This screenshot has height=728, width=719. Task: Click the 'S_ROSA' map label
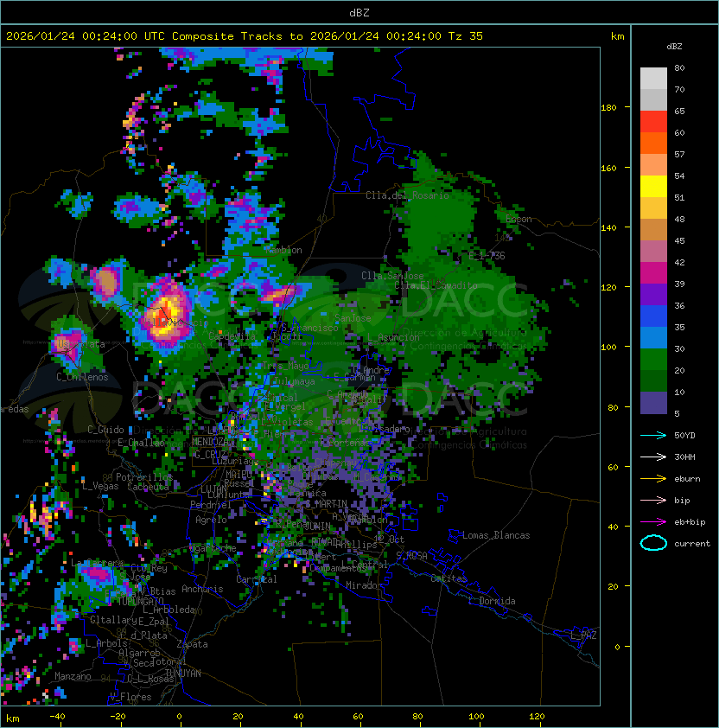click(411, 556)
